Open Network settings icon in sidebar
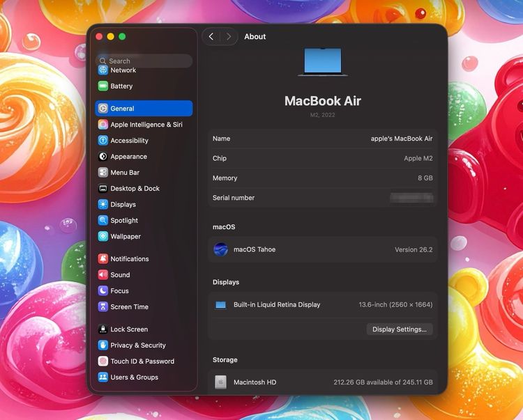This screenshot has height=420, width=523. (x=103, y=70)
